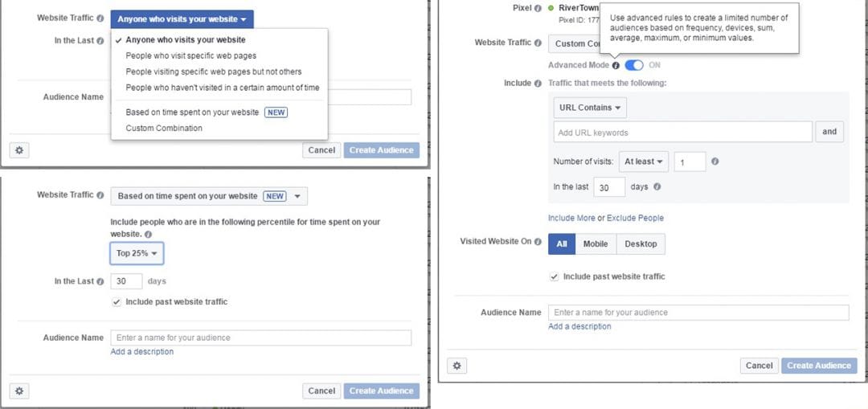This screenshot has height=409, width=868.
Task: Click info icon after percentile description text
Action: tap(148, 235)
